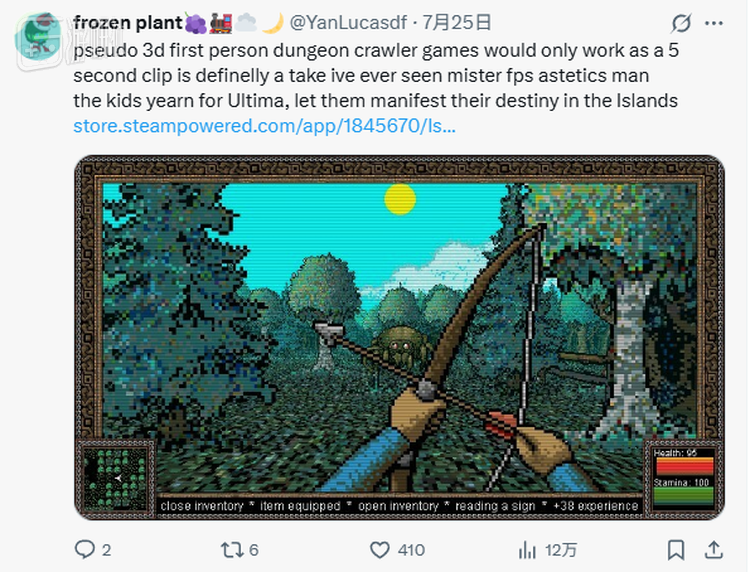
Task: Open the frozen plant display name
Action: point(125,21)
